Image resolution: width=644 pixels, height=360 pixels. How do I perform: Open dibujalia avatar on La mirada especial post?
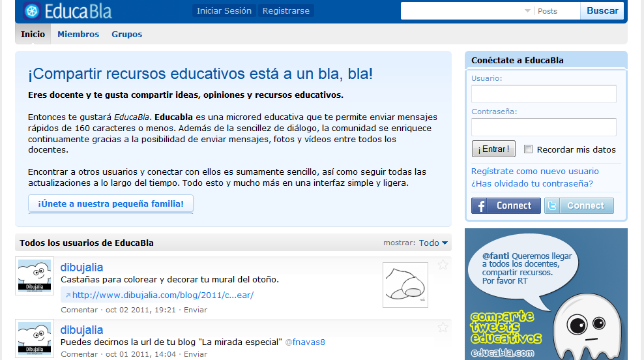coord(35,338)
